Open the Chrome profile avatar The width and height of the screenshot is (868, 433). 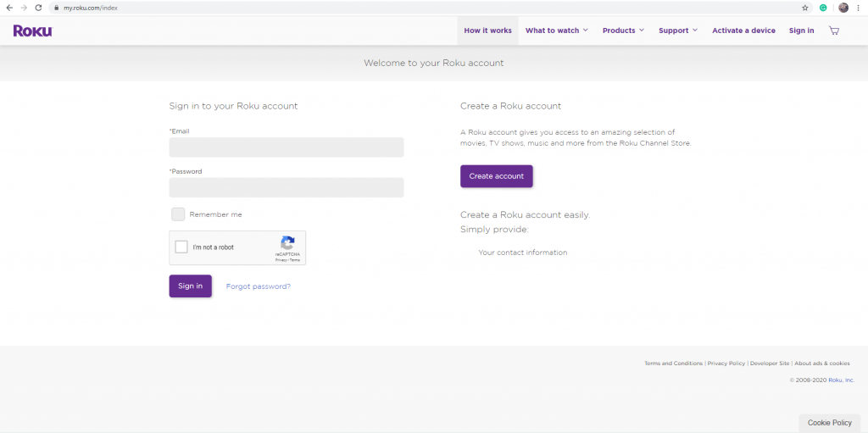pyautogui.click(x=843, y=8)
